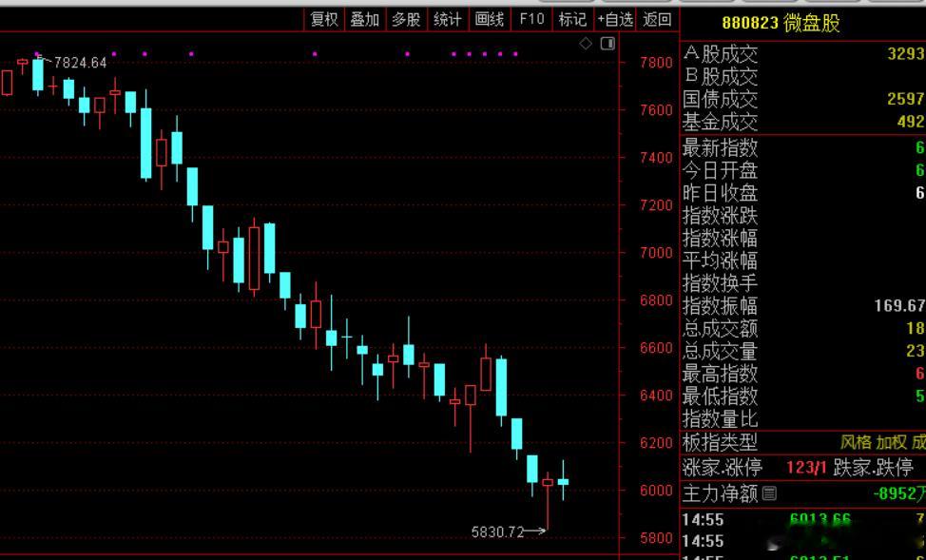This screenshot has width=926, height=560.
Task: Click the 7800 axis value
Action: coord(656,63)
